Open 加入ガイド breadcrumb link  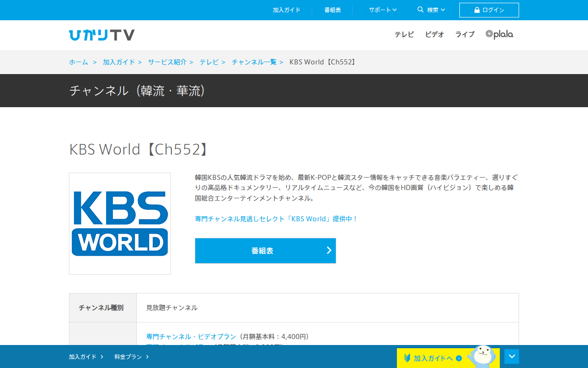point(119,62)
